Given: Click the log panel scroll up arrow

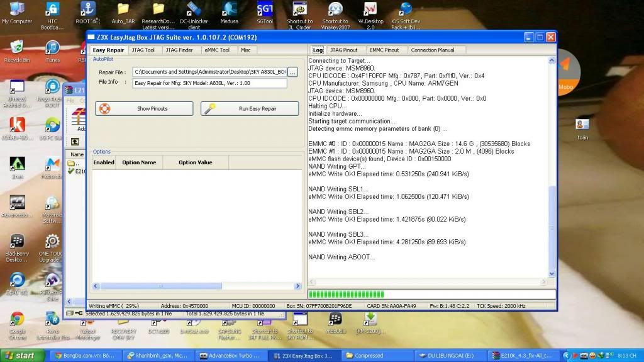Looking at the screenshot, I should (552, 60).
